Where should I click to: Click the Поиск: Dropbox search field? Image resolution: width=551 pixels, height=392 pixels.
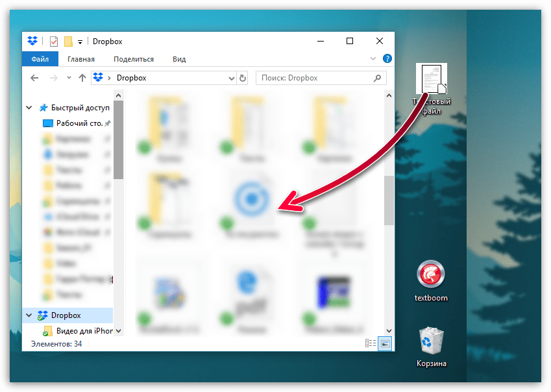pyautogui.click(x=315, y=78)
